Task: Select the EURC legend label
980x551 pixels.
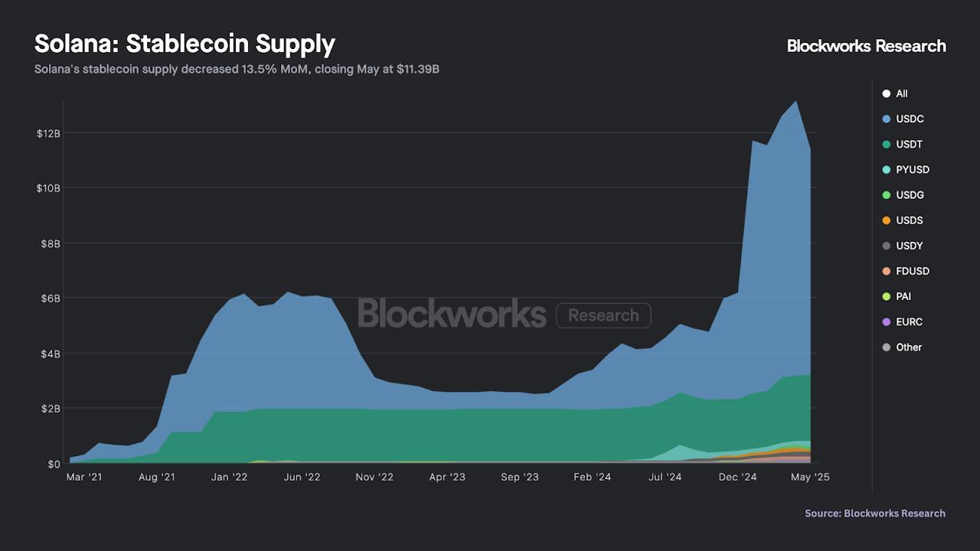Action: (909, 321)
